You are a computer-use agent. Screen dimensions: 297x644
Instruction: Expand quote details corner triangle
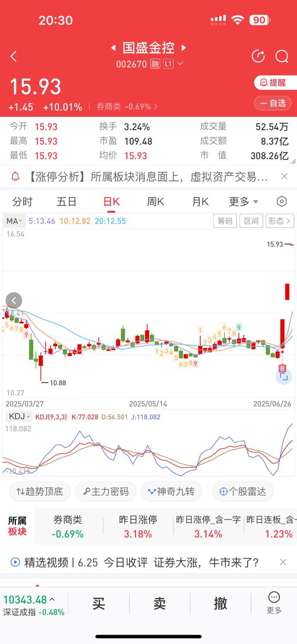(293, 161)
